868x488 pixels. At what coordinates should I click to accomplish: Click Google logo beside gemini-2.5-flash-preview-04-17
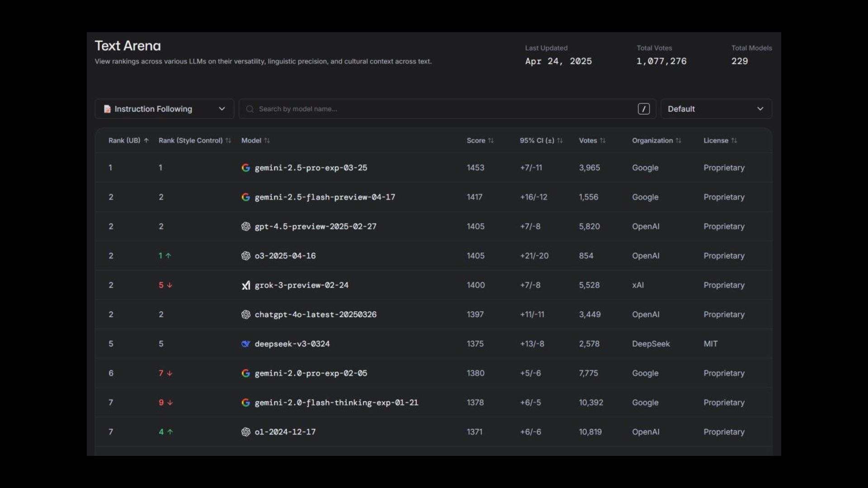pyautogui.click(x=245, y=197)
